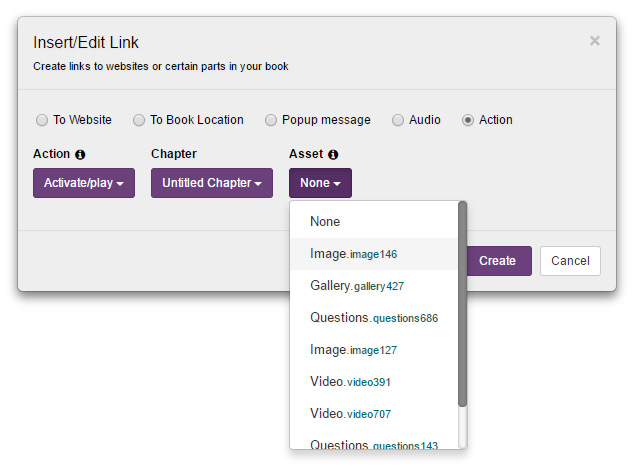
Task: Open the Activate/play action dropdown
Action: 83,183
